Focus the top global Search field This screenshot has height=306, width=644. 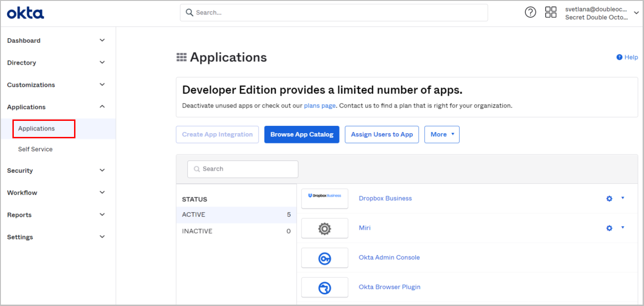tap(334, 12)
